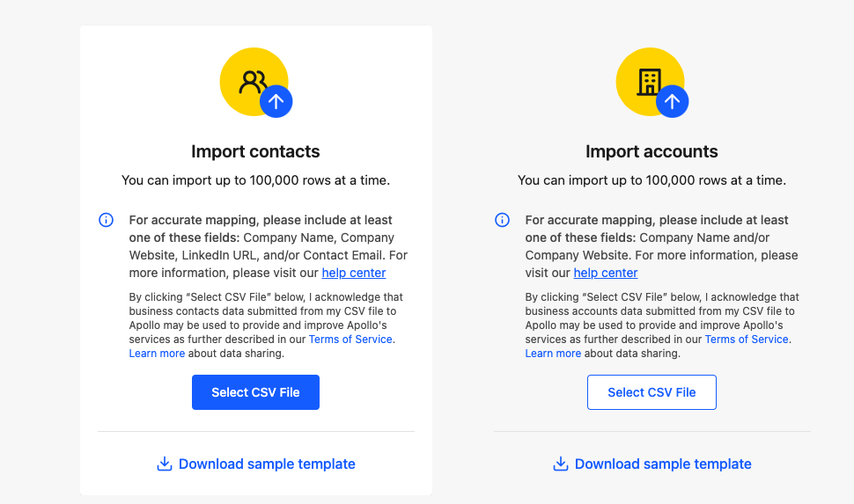The image size is (854, 504).
Task: Click the download icon in the Import accounts card
Action: [x=560, y=464]
